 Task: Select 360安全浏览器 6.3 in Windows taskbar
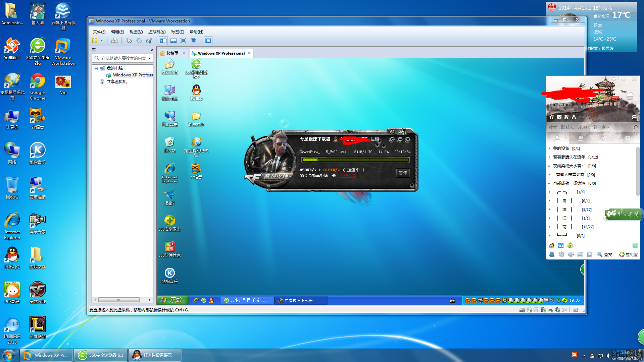pyautogui.click(x=101, y=355)
